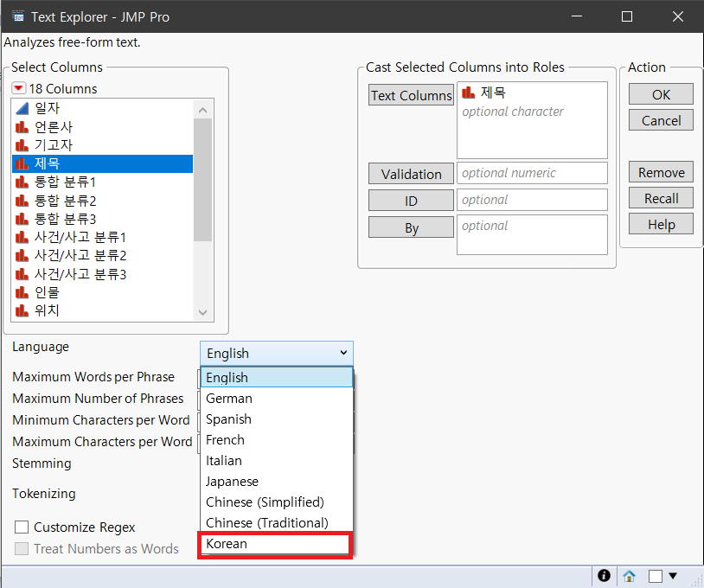Select the 사건/사고 분류3 column
Image resolution: width=704 pixels, height=588 pixels.
click(102, 274)
